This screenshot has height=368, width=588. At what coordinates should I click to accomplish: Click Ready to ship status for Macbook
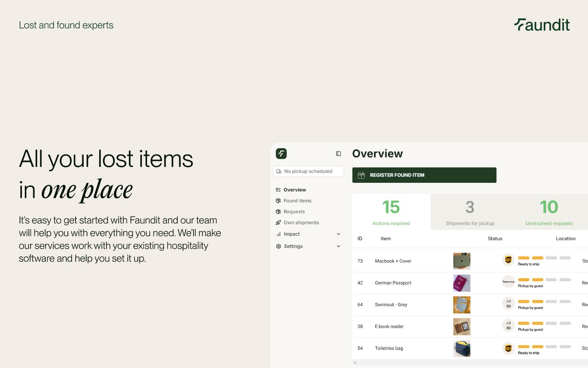click(529, 264)
